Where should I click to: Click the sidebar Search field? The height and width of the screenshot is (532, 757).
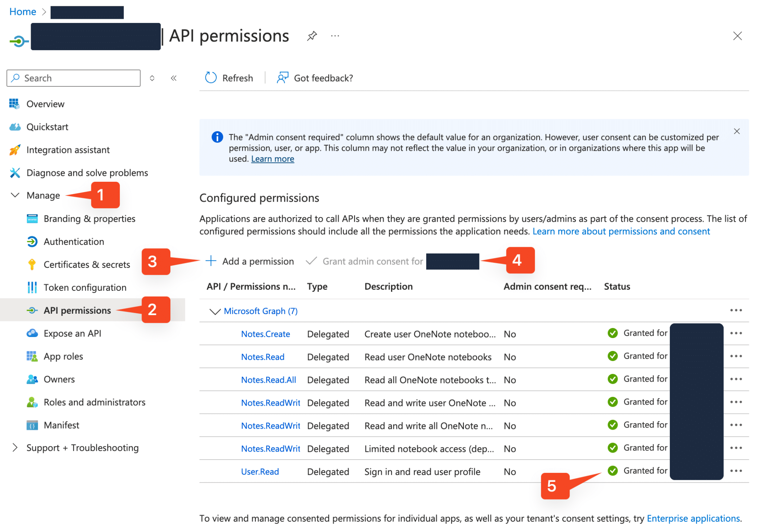point(73,78)
